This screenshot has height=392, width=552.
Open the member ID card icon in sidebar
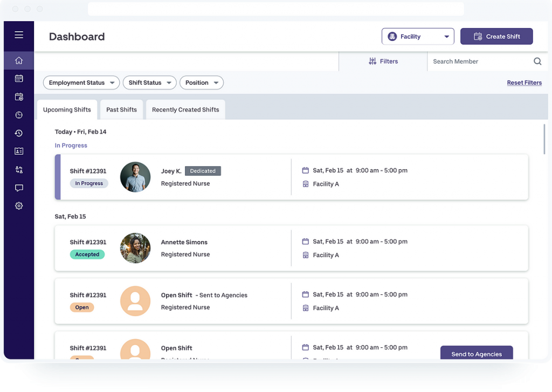(x=19, y=151)
